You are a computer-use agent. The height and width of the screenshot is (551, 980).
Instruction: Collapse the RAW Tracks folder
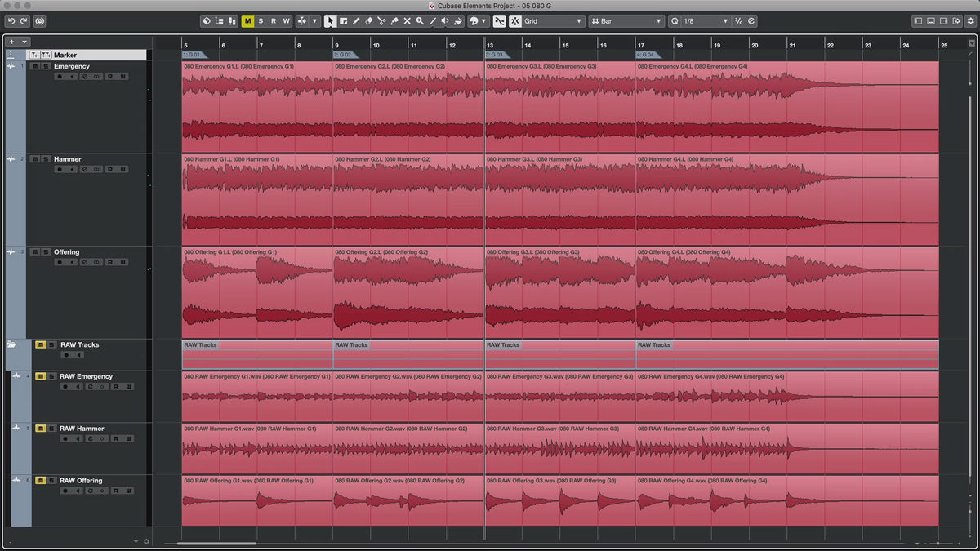11,344
